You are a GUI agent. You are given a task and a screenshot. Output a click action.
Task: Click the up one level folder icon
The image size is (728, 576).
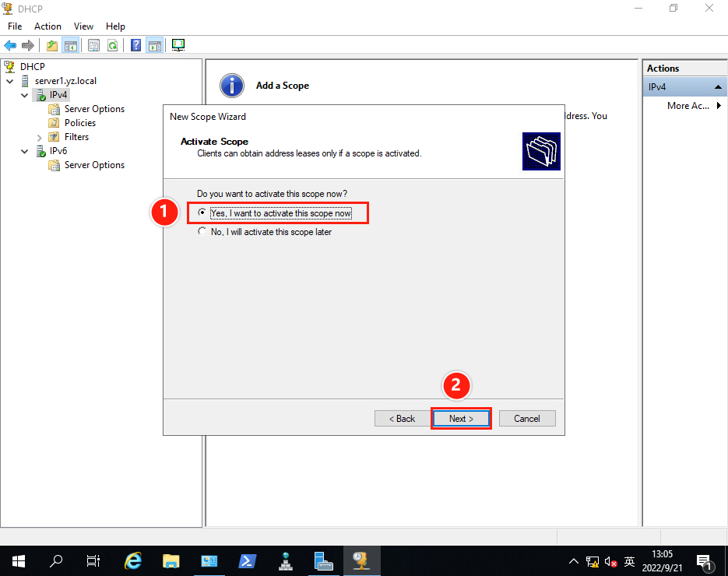52,45
